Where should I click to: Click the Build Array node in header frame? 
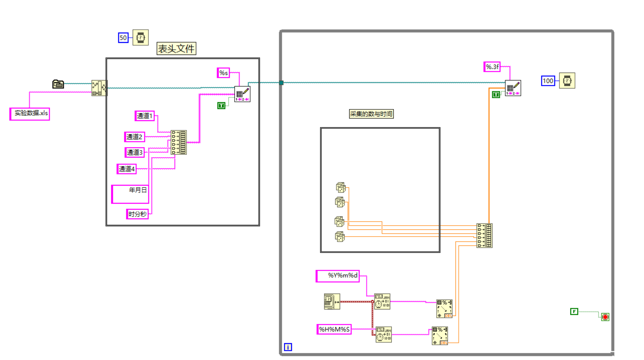click(178, 142)
